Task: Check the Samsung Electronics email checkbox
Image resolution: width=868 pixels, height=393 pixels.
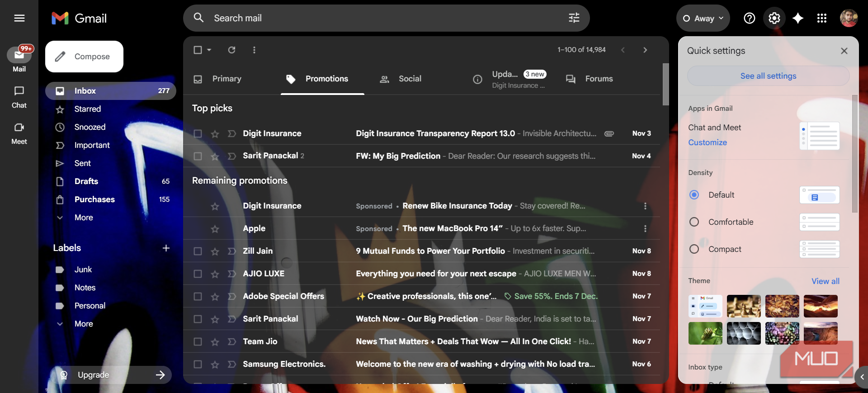Action: tap(198, 364)
